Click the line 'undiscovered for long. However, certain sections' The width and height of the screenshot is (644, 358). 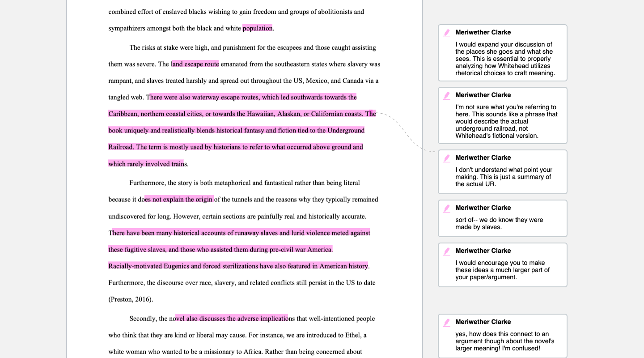(237, 216)
